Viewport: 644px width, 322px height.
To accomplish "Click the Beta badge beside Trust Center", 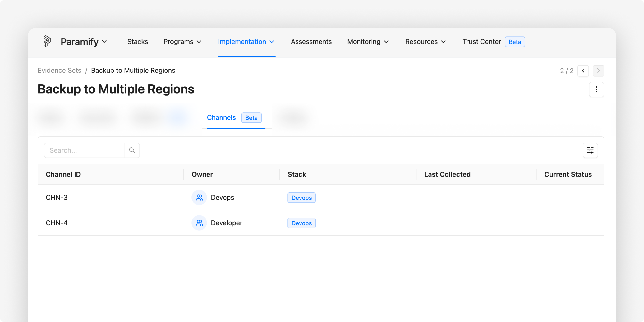I will click(514, 42).
